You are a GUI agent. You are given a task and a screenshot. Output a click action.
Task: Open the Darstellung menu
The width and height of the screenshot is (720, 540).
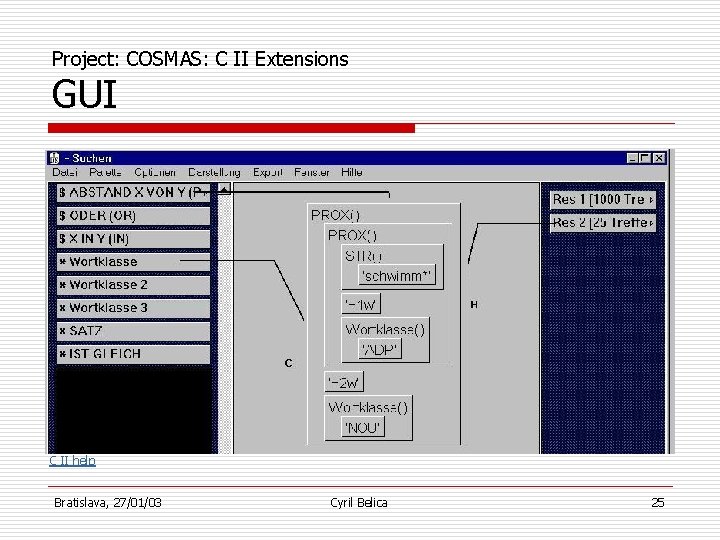tap(214, 172)
